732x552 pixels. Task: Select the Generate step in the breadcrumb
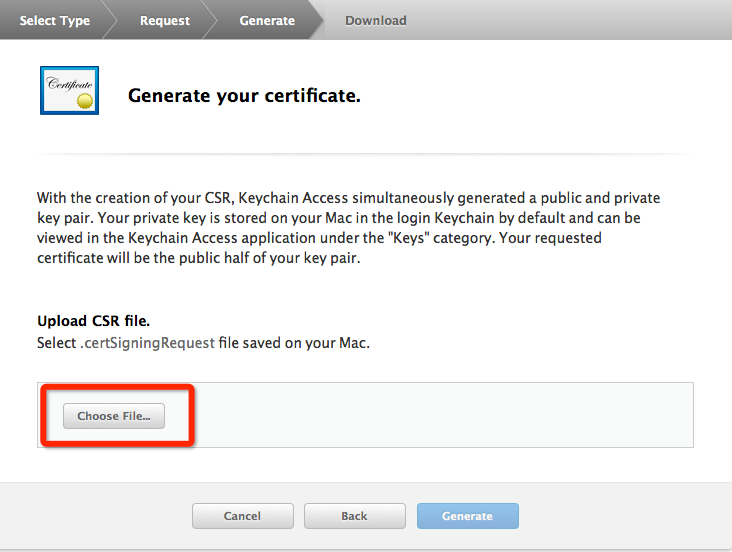267,21
